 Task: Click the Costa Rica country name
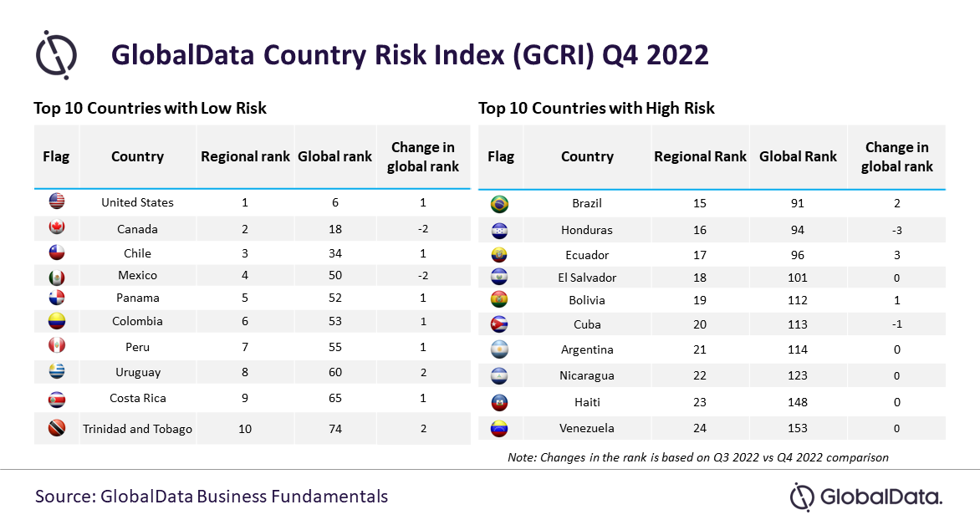click(137, 398)
